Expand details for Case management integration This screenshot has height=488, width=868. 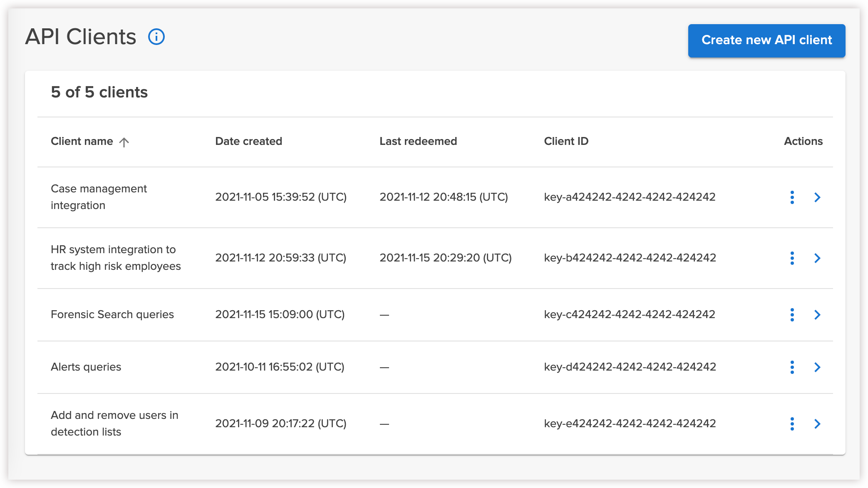click(x=818, y=197)
